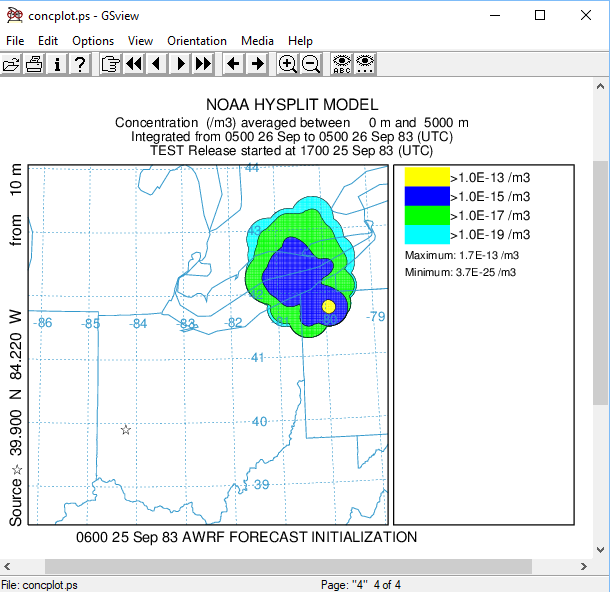The image size is (610, 592).
Task: Click the yellow maximum concentration spot on map
Action: (x=329, y=307)
